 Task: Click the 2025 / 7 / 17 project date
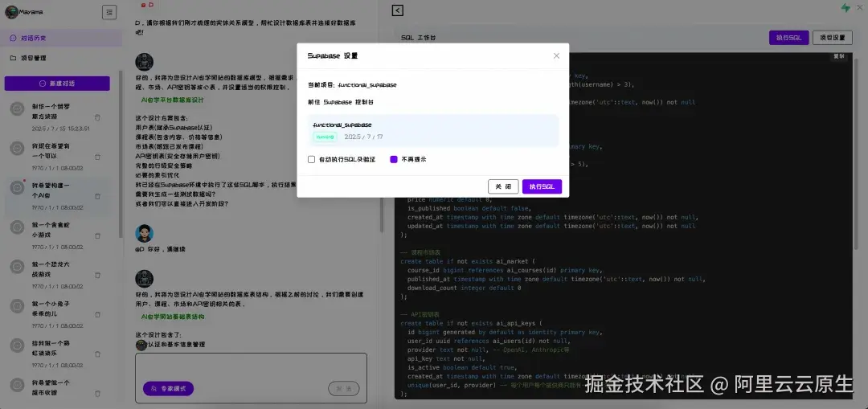pos(363,137)
